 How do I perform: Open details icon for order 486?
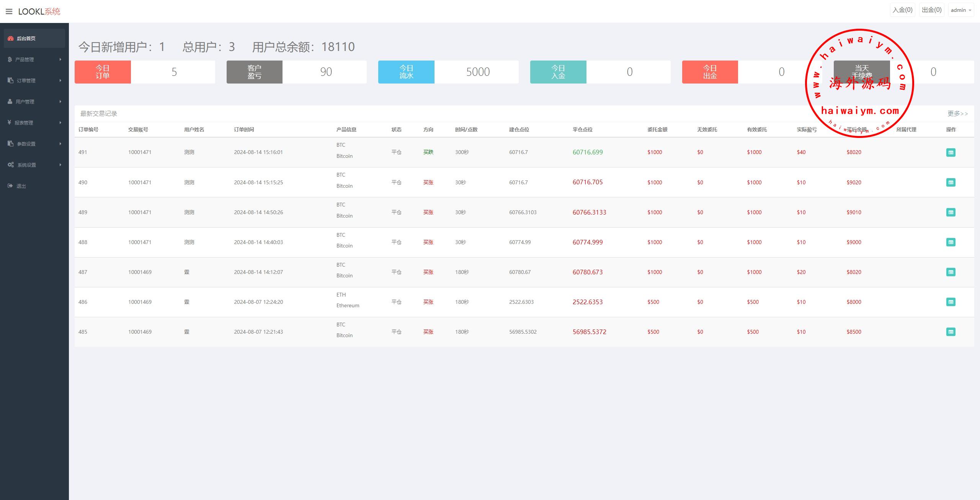tap(951, 302)
